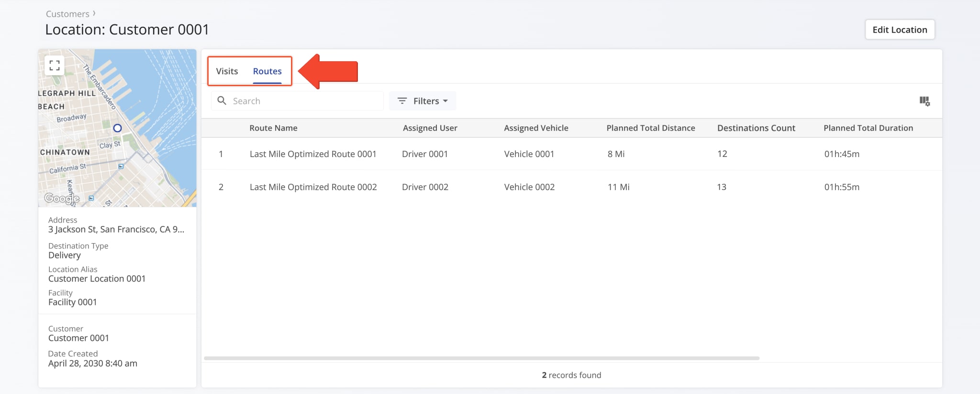The height and width of the screenshot is (394, 980).
Task: Click the Assigned Vehicle column header
Action: pyautogui.click(x=535, y=128)
